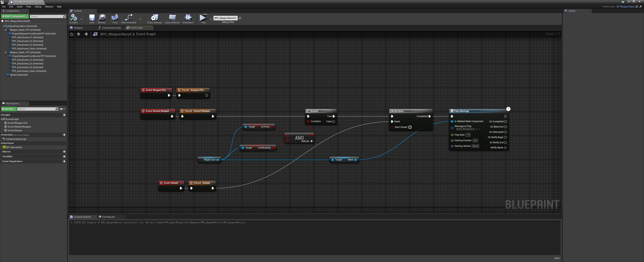Click the Clear compiler results button
The width and height of the screenshot is (644, 262).
click(x=557, y=258)
